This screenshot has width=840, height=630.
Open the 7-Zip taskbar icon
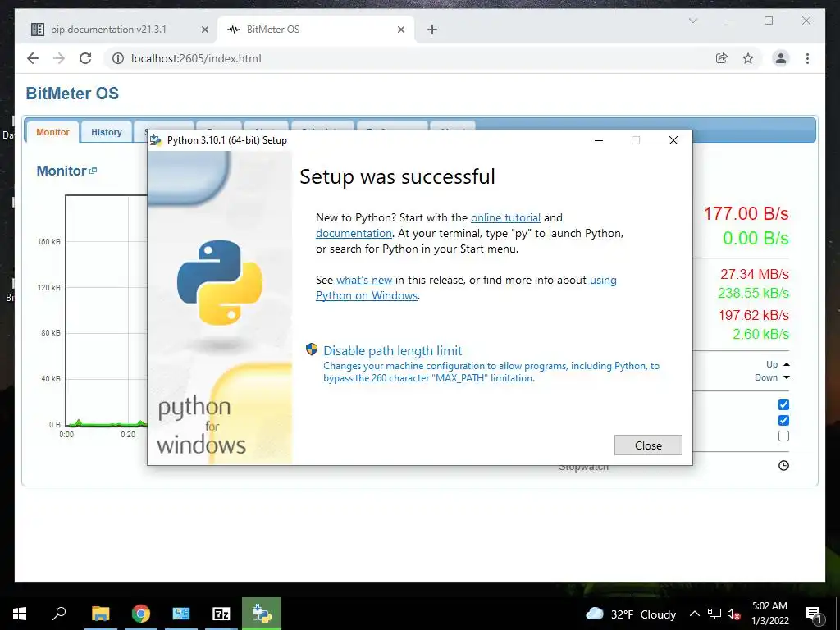click(221, 614)
